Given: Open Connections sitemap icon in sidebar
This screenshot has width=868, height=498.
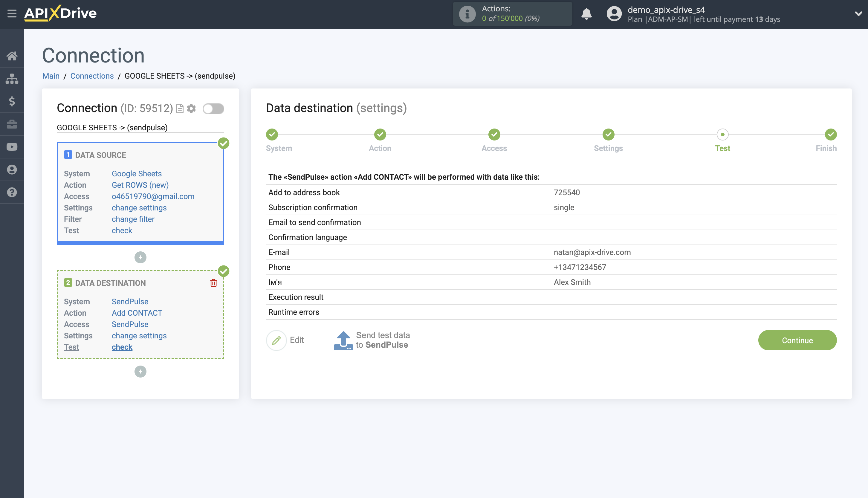Looking at the screenshot, I should [x=12, y=79].
